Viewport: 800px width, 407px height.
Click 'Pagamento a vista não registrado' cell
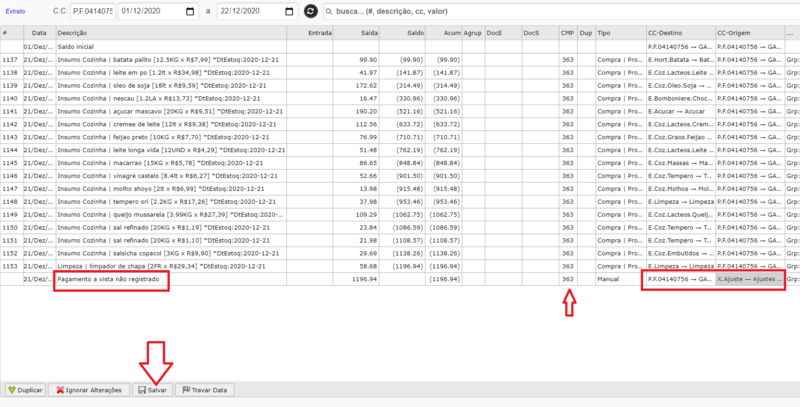[171, 279]
